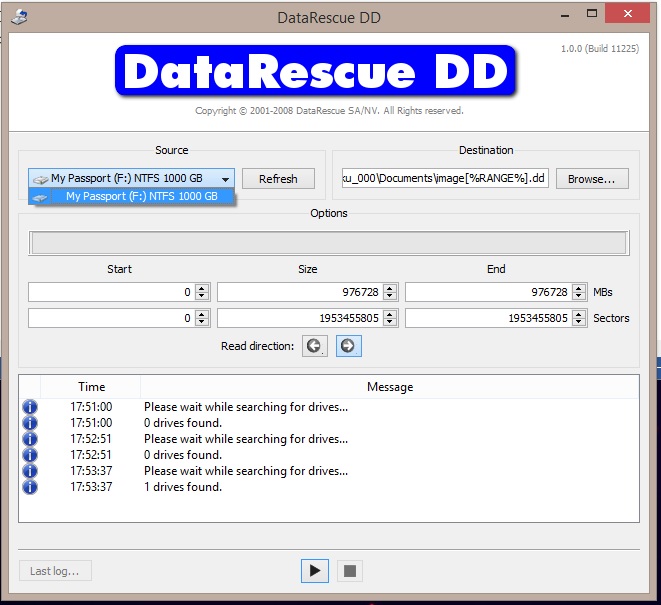661x605 pixels.
Task: Open the Last log... button
Action: coord(55,571)
